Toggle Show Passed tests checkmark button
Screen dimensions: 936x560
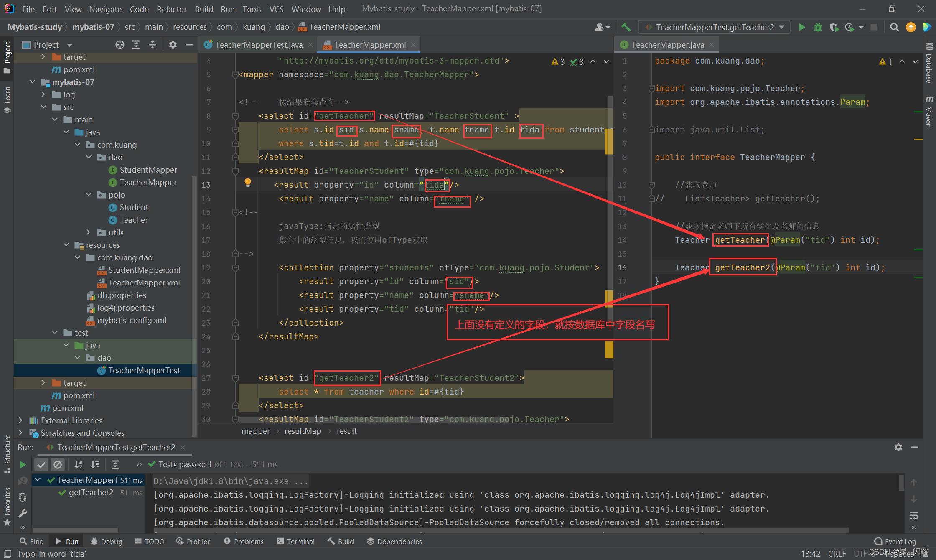(x=41, y=464)
